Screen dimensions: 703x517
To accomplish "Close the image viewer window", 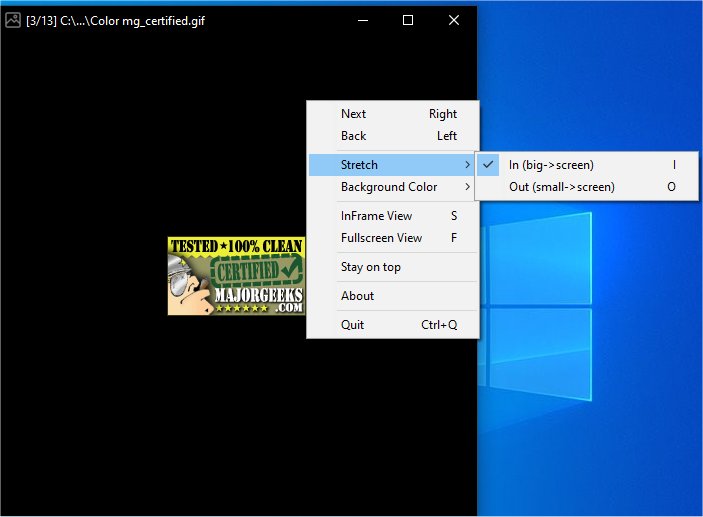I will pyautogui.click(x=454, y=20).
